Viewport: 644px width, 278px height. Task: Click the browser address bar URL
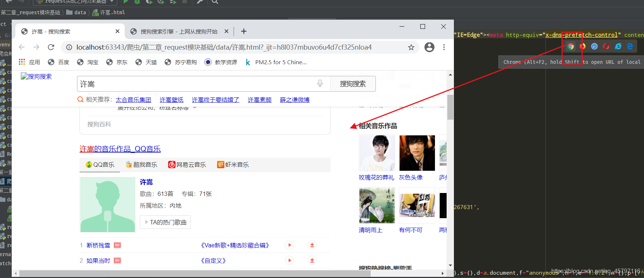(x=224, y=47)
